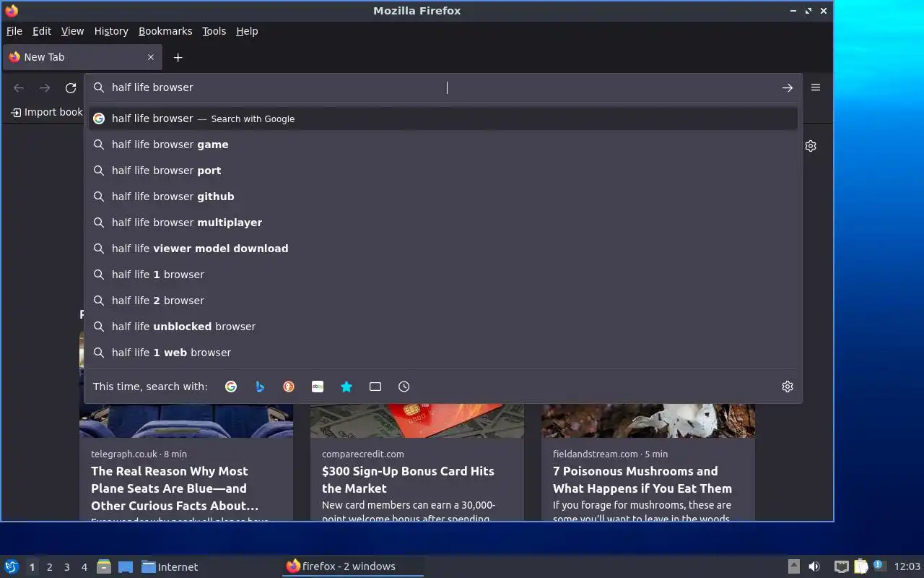Open the file manager taskbar launcher

104,566
